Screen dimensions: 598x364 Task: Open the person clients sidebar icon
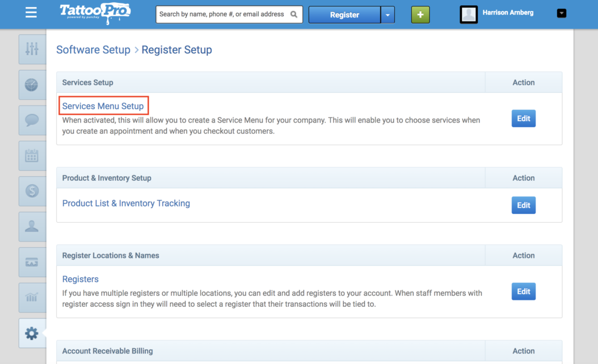(32, 226)
